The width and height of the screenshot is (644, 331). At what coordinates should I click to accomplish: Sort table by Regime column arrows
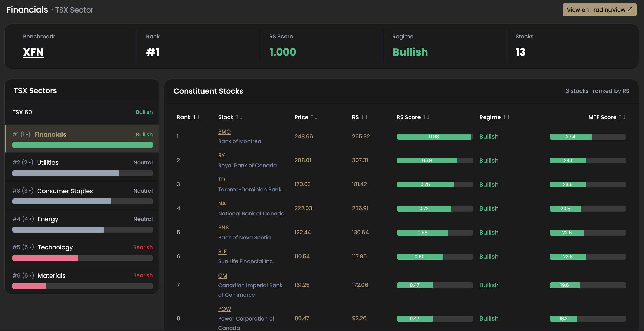click(506, 117)
